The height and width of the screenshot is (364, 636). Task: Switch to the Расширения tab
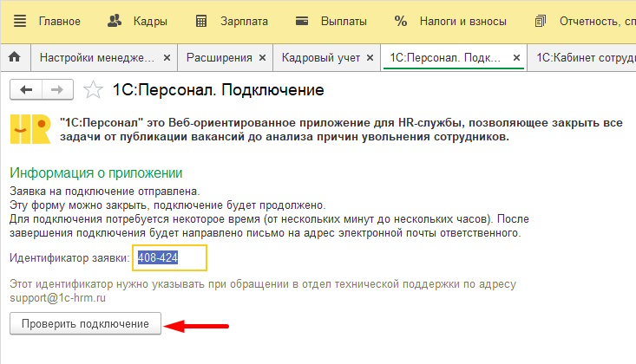[x=219, y=57]
